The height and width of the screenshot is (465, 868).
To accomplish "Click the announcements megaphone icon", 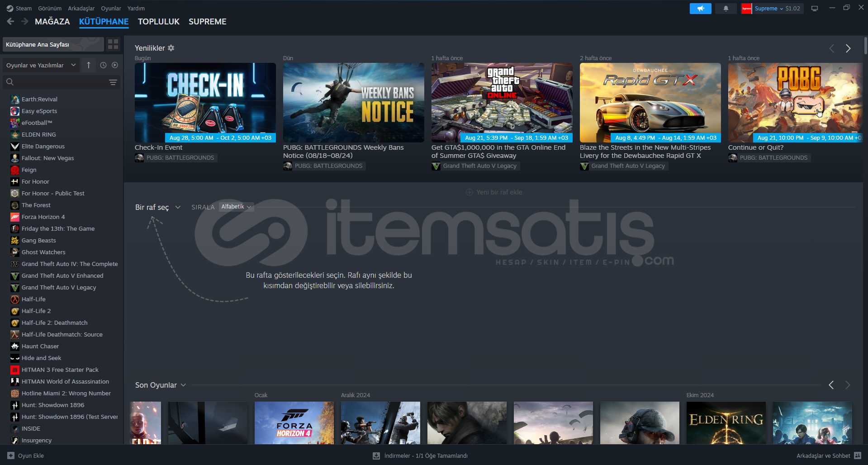I will point(700,9).
